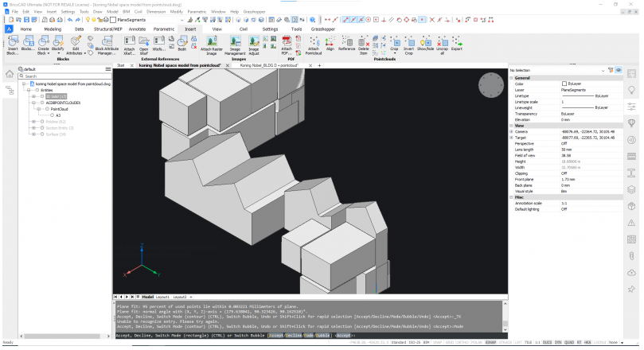644x350 pixels.
Task: Open the XRefs manager icon
Action: coord(159,43)
